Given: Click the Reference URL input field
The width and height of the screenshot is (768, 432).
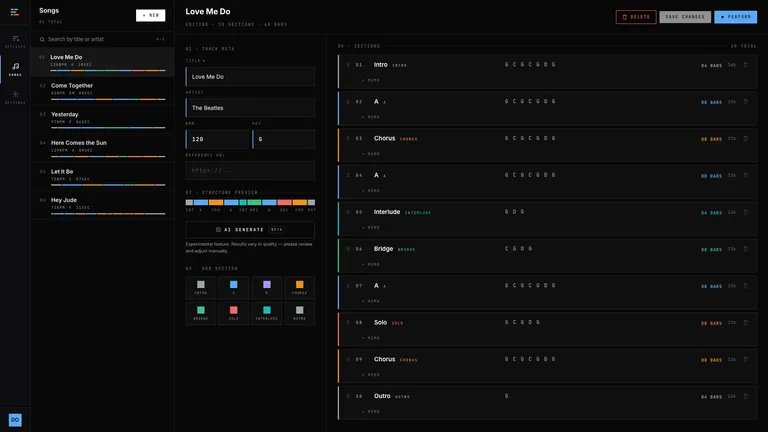Looking at the screenshot, I should point(250,170).
